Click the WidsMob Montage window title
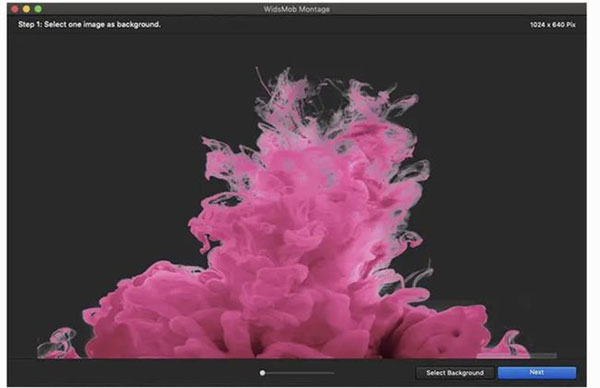 click(297, 9)
